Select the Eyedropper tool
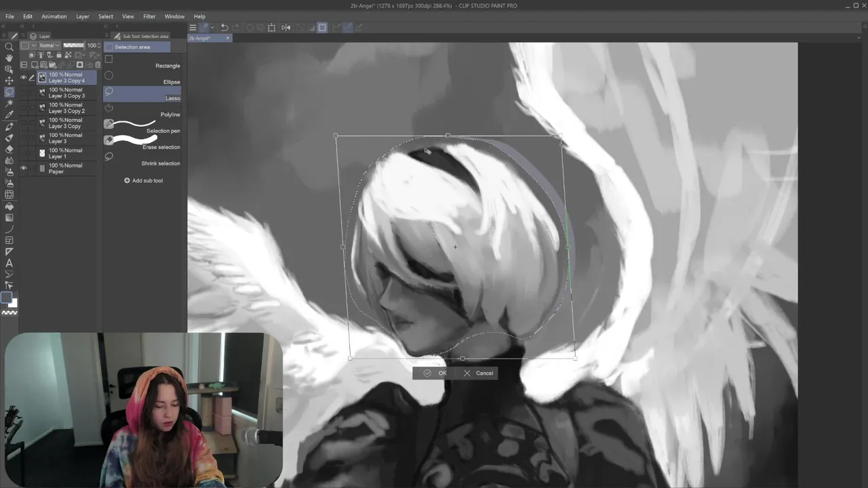This screenshot has width=868, height=488. coord(9,115)
